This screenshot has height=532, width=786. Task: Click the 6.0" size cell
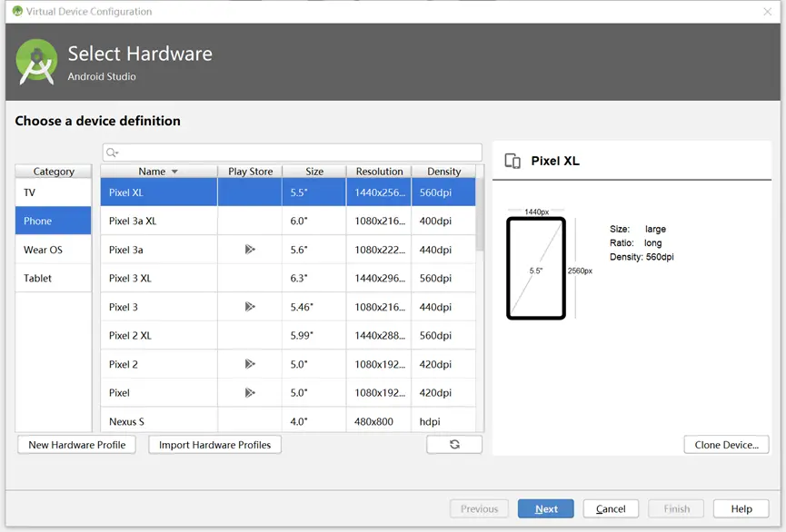(x=314, y=221)
